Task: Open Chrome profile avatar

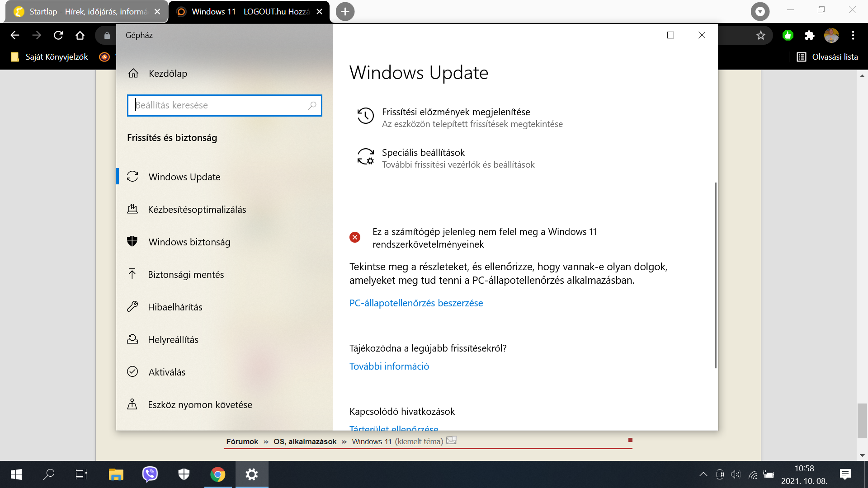Action: (x=831, y=35)
